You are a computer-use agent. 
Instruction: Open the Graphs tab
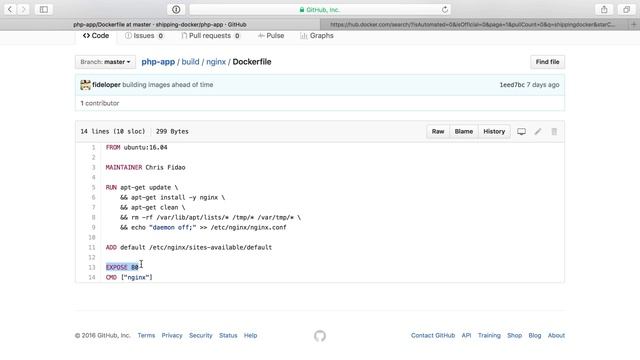pyautogui.click(x=317, y=36)
